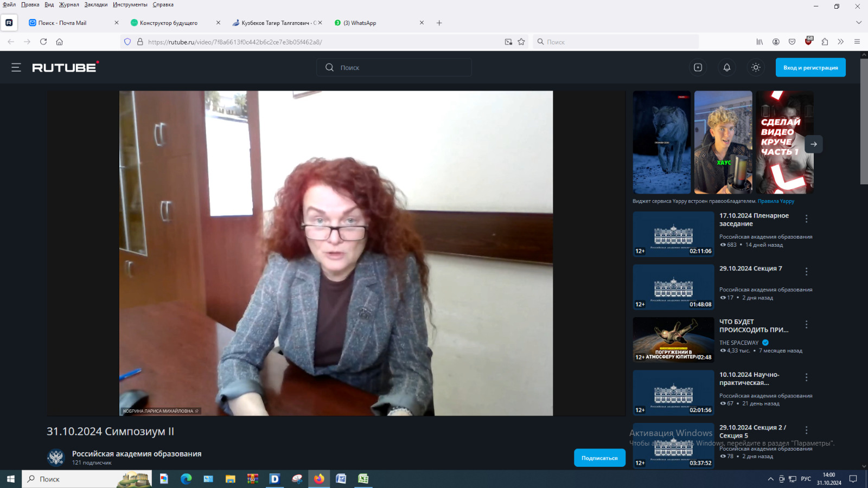
Task: Reload the page in the browser
Action: click(43, 42)
